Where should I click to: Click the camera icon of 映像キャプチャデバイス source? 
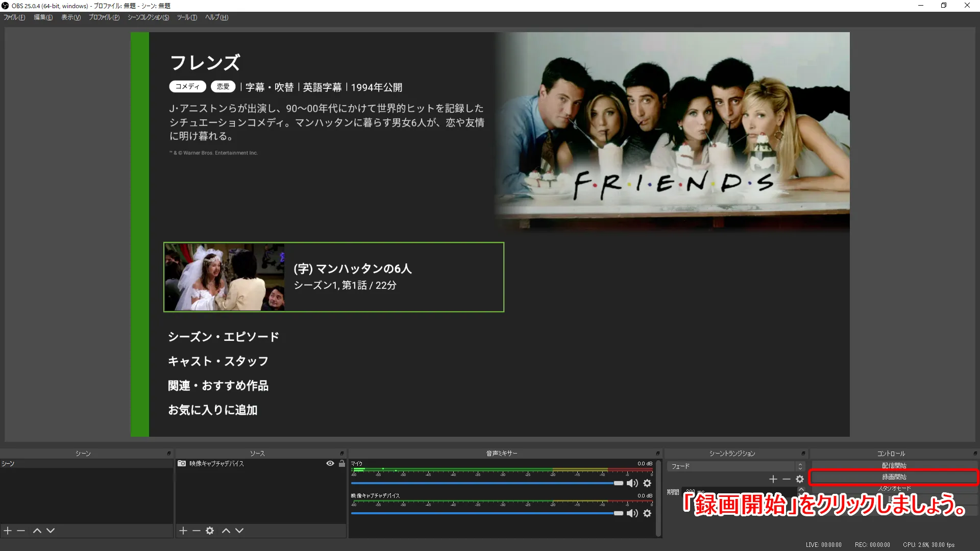[x=182, y=463]
